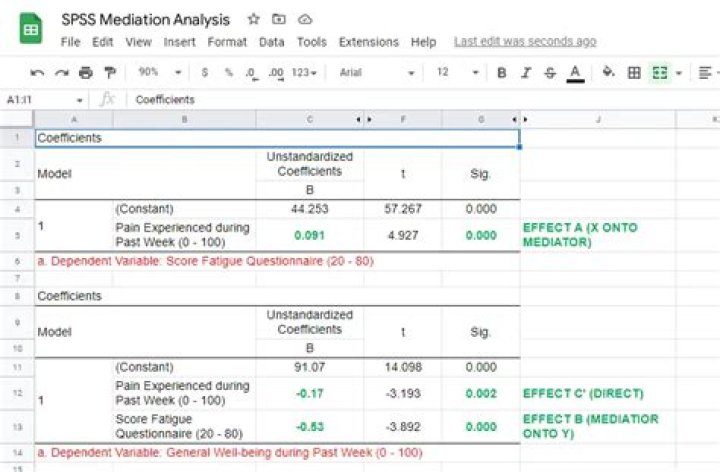Toggle Italic formatting
Image resolution: width=720 pixels, height=472 pixels.
pos(526,73)
